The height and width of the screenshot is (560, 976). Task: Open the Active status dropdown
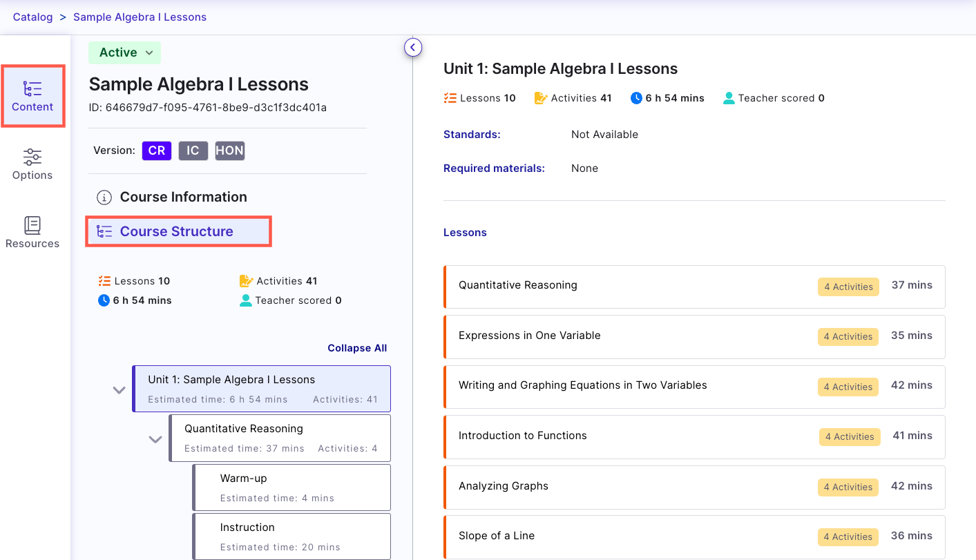coord(124,52)
